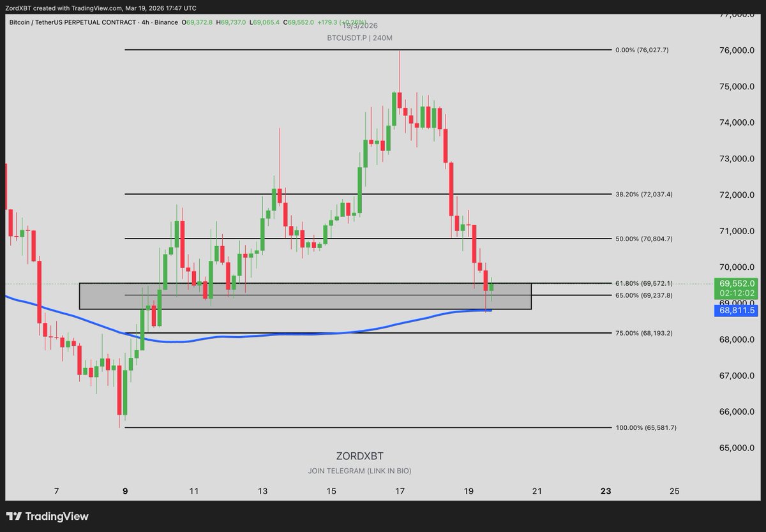Click the ZordXBT created with TradingView.com header
Image resolution: width=766 pixels, height=532 pixels.
pyautogui.click(x=101, y=8)
